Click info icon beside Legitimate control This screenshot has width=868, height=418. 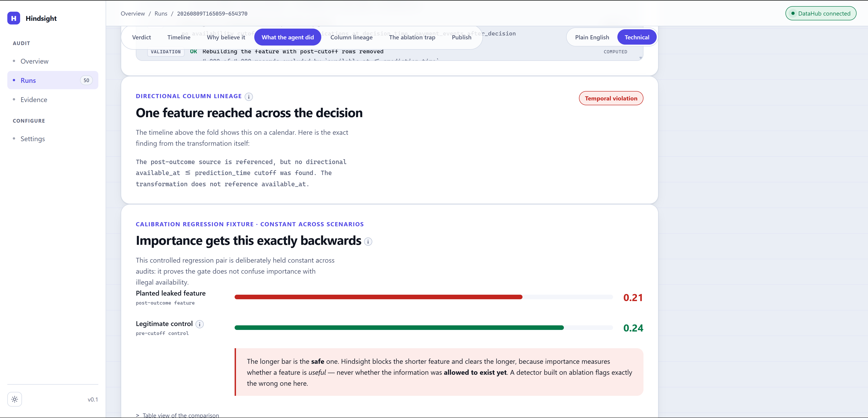click(x=199, y=324)
